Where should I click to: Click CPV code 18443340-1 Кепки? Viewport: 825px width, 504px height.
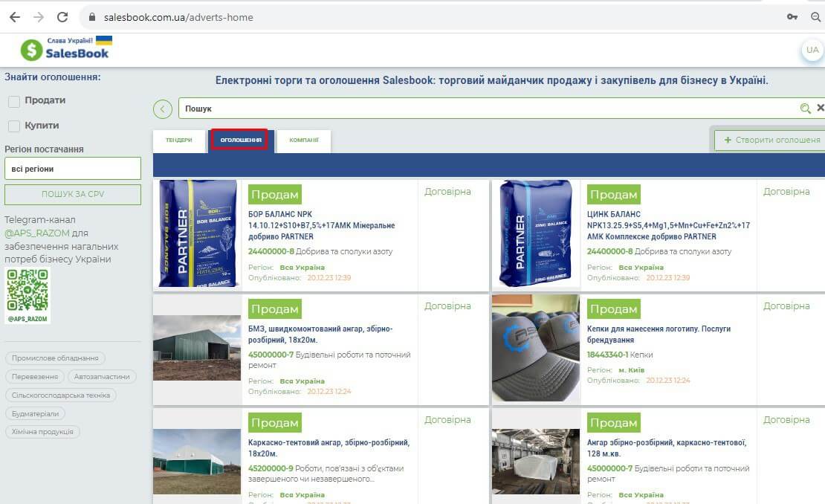coord(620,355)
